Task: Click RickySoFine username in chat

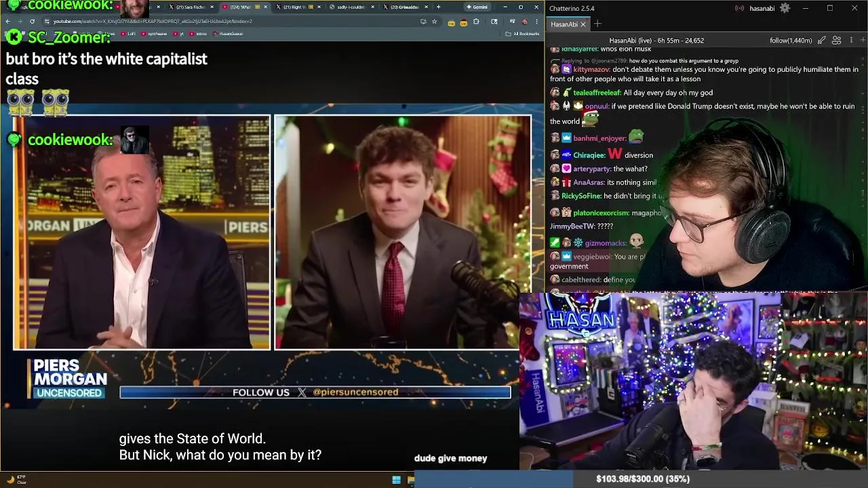Action: click(x=581, y=196)
